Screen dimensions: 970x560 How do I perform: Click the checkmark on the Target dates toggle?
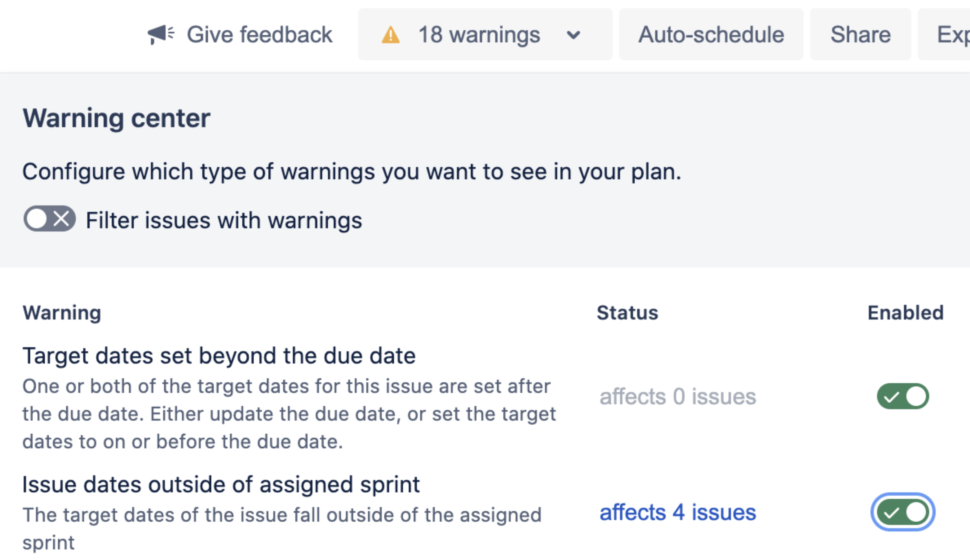click(x=891, y=397)
